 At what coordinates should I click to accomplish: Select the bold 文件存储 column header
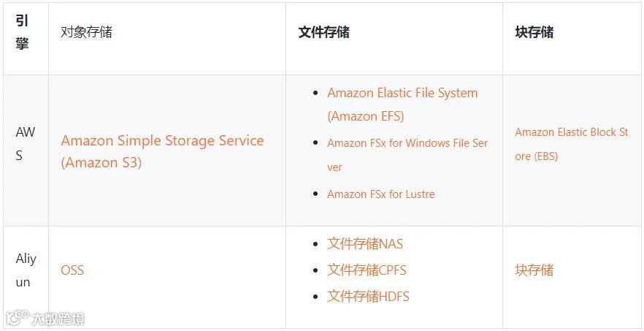(323, 33)
